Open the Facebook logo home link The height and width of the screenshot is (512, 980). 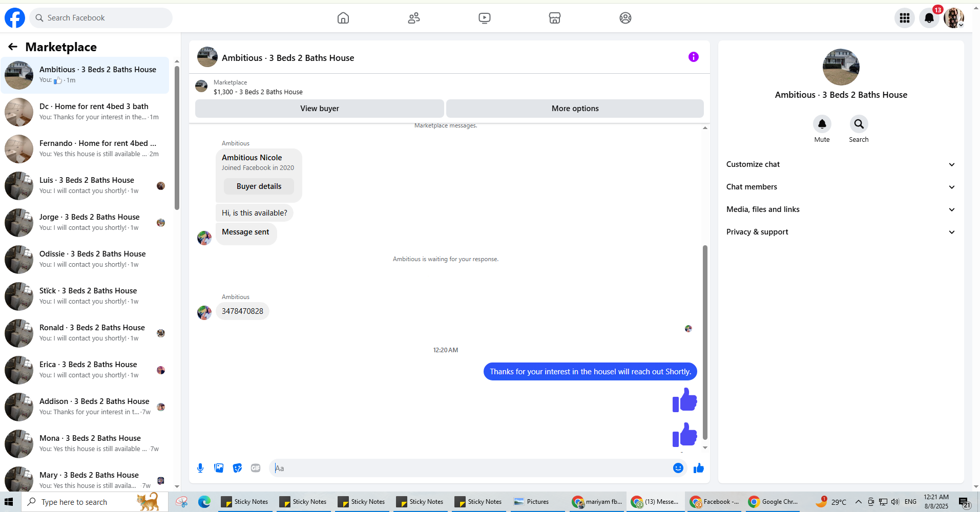[x=15, y=18]
